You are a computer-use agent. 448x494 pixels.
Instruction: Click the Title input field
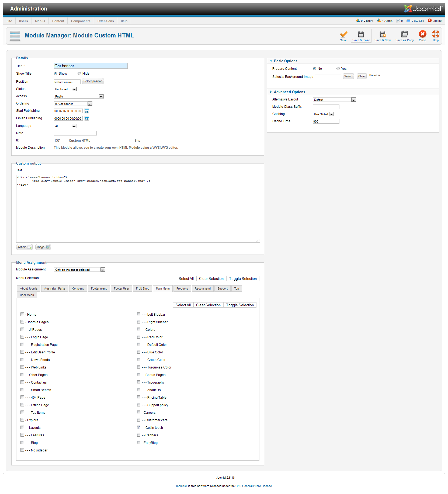[x=91, y=66]
